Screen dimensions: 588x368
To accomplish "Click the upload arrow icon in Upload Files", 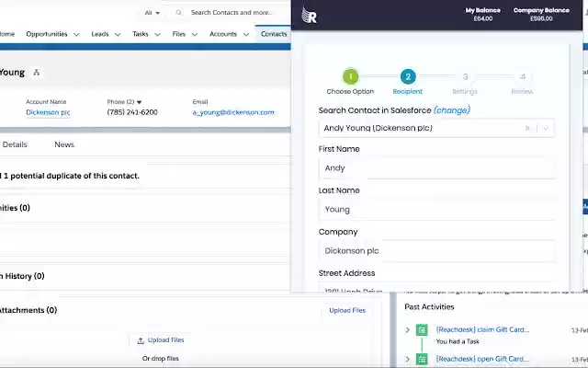I will [x=141, y=340].
